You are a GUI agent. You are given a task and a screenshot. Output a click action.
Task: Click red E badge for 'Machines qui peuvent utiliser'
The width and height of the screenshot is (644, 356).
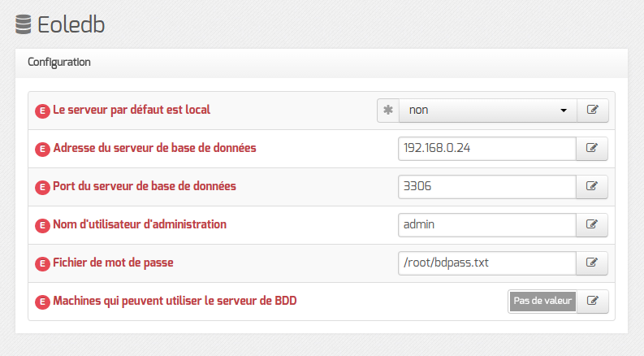pos(42,302)
